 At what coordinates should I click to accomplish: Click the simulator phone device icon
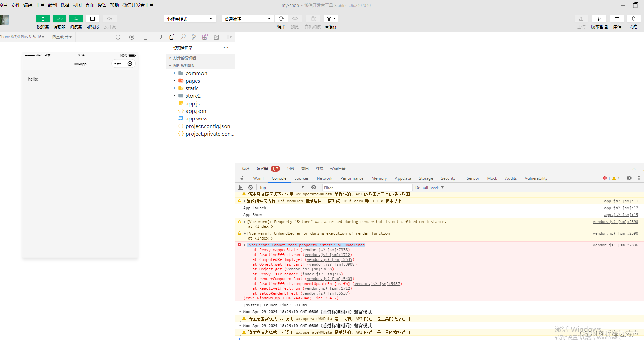point(145,37)
